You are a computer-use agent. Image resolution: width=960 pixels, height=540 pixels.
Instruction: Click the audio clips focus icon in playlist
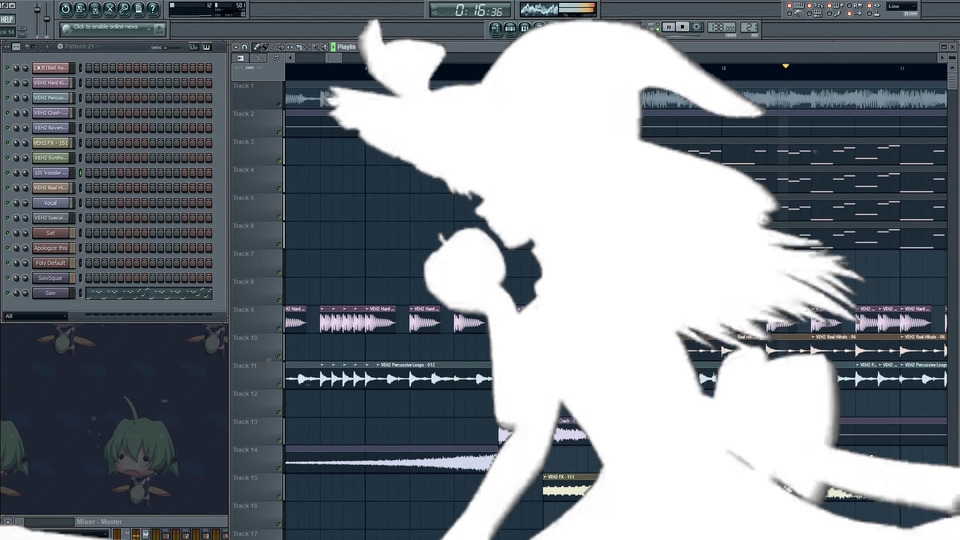pyautogui.click(x=241, y=58)
